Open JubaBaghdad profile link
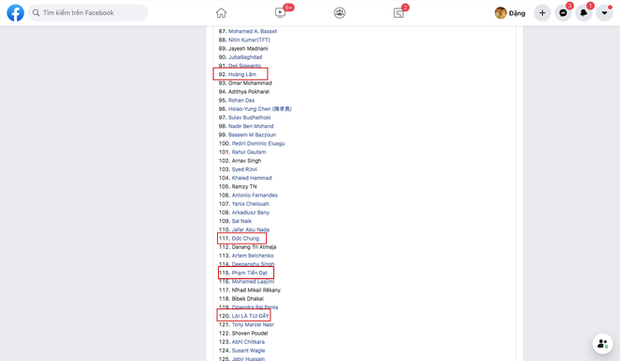Image resolution: width=620 pixels, height=361 pixels. [x=245, y=57]
